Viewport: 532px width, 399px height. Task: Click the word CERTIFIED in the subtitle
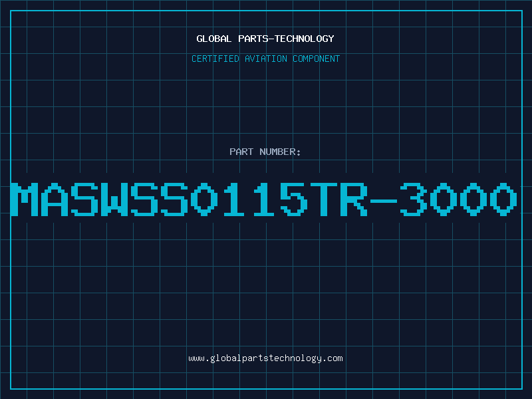click(x=215, y=59)
